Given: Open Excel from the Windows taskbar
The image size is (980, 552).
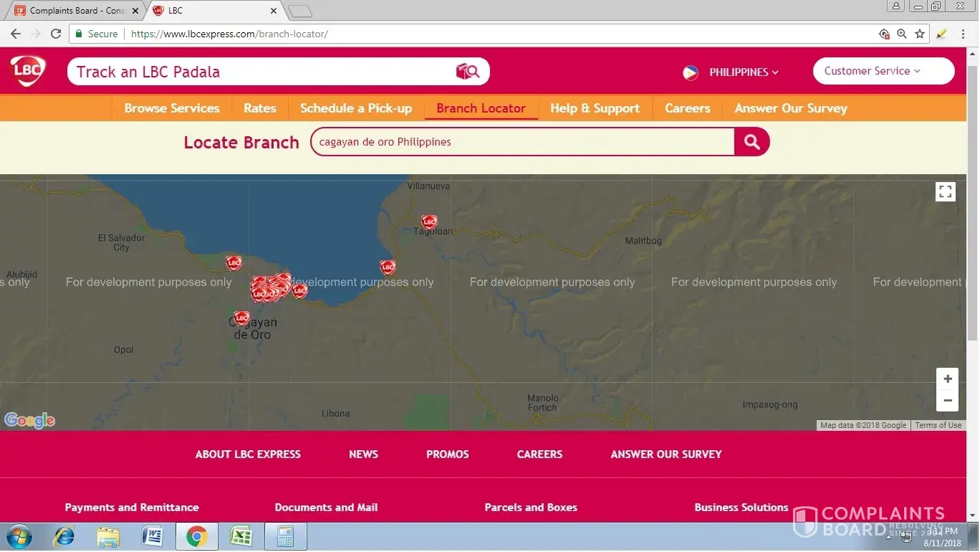Looking at the screenshot, I should [241, 536].
